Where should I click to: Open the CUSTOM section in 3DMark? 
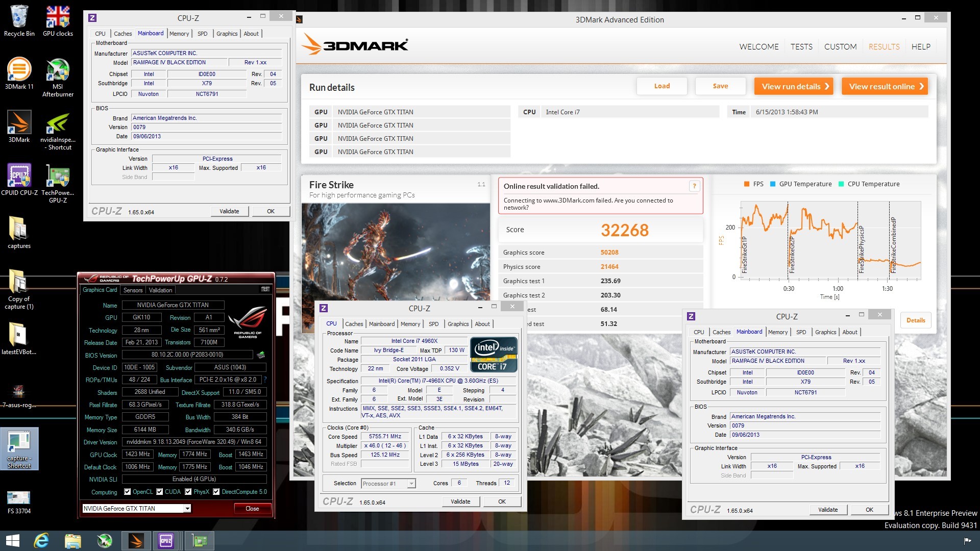tap(840, 47)
